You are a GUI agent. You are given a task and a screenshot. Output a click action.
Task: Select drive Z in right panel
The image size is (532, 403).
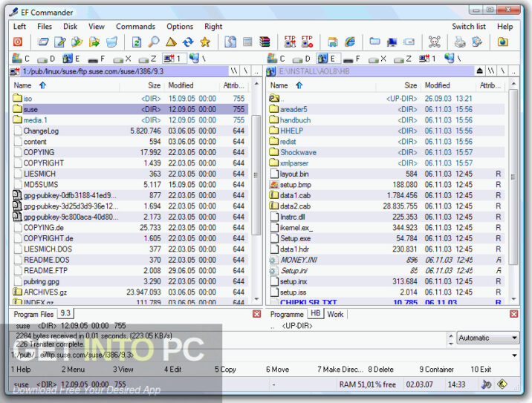pyautogui.click(x=403, y=59)
